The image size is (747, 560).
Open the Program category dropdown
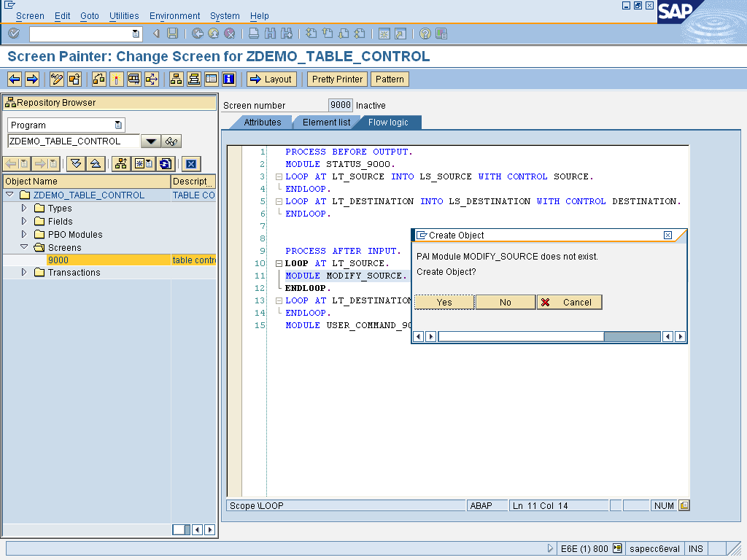[118, 125]
